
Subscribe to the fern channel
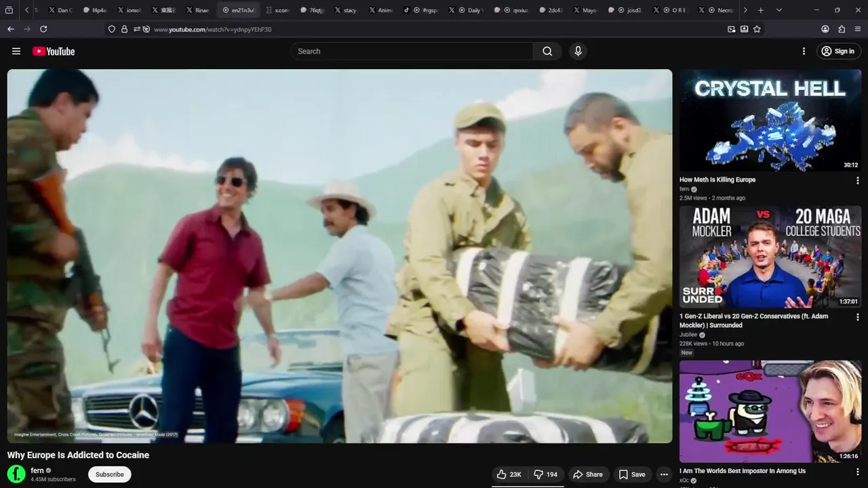point(109,474)
